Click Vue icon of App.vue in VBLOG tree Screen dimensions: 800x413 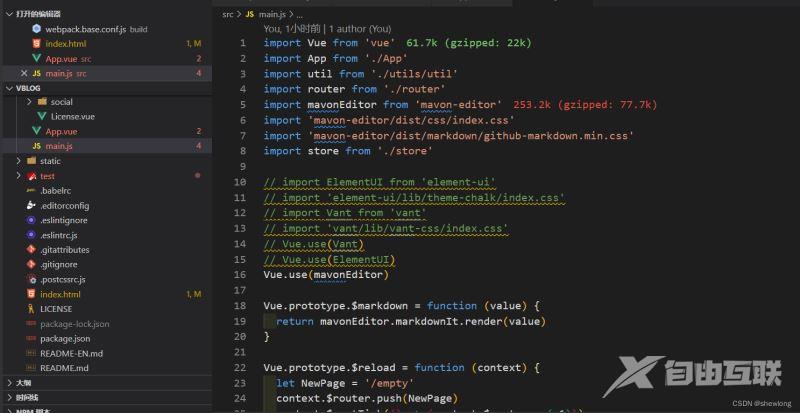[x=36, y=131]
